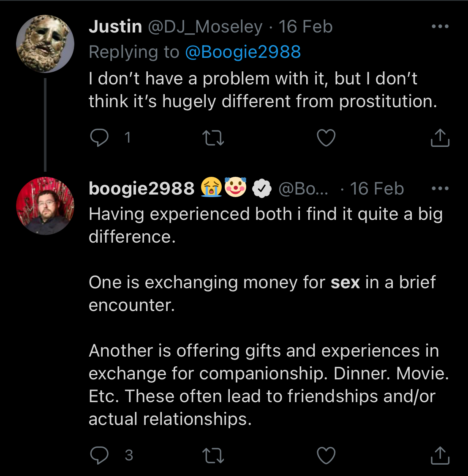Click the @Boogie2988 mention link
The height and width of the screenshot is (476, 468).
tap(243, 52)
